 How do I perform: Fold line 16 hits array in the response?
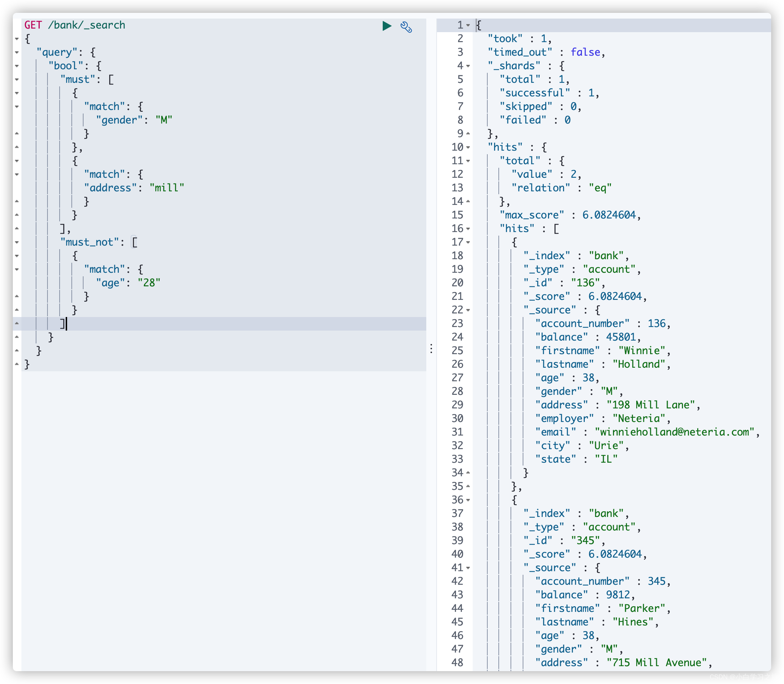coord(468,229)
